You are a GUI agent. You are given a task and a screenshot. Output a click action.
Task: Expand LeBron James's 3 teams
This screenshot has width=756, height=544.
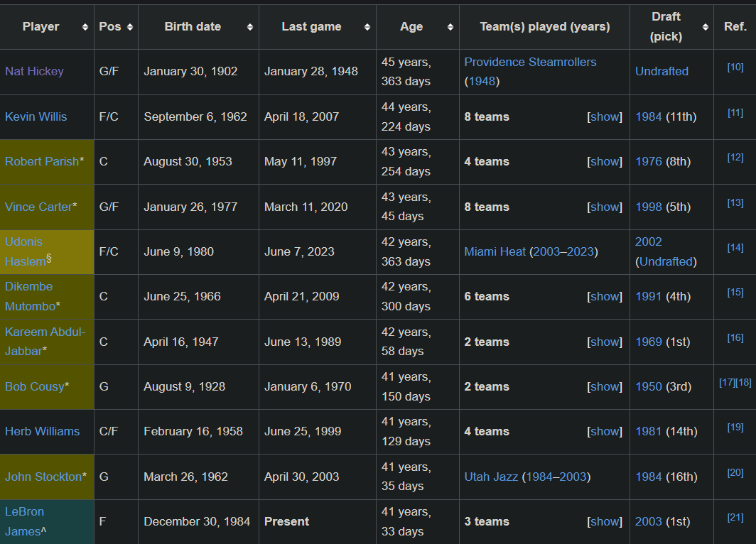(x=605, y=521)
